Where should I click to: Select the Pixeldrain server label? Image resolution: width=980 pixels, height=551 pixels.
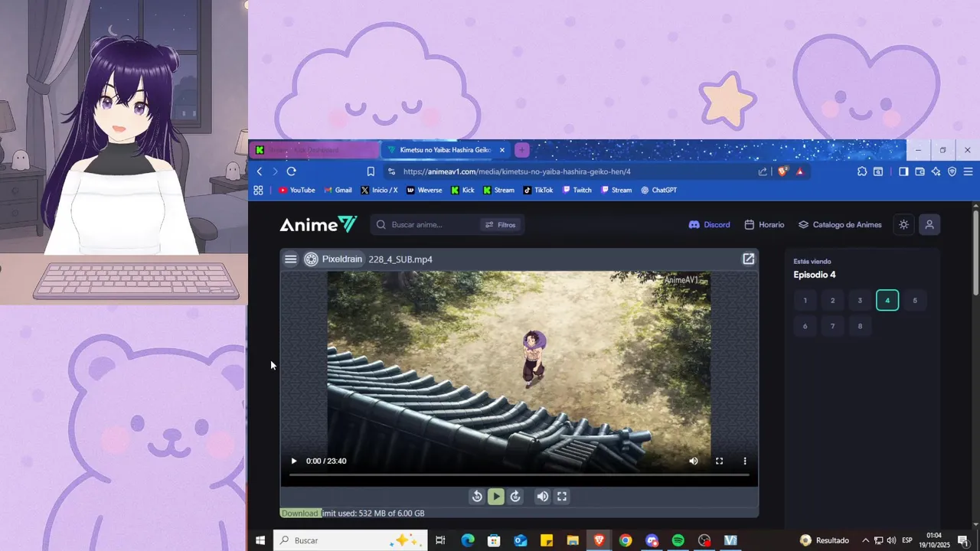tap(333, 259)
